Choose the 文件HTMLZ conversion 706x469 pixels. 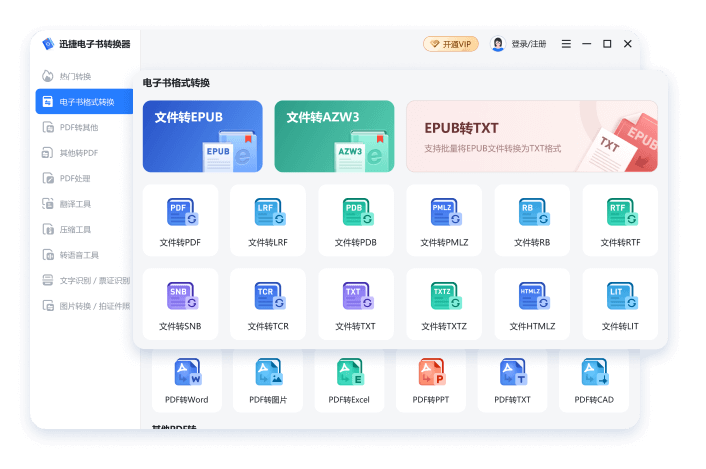point(532,304)
